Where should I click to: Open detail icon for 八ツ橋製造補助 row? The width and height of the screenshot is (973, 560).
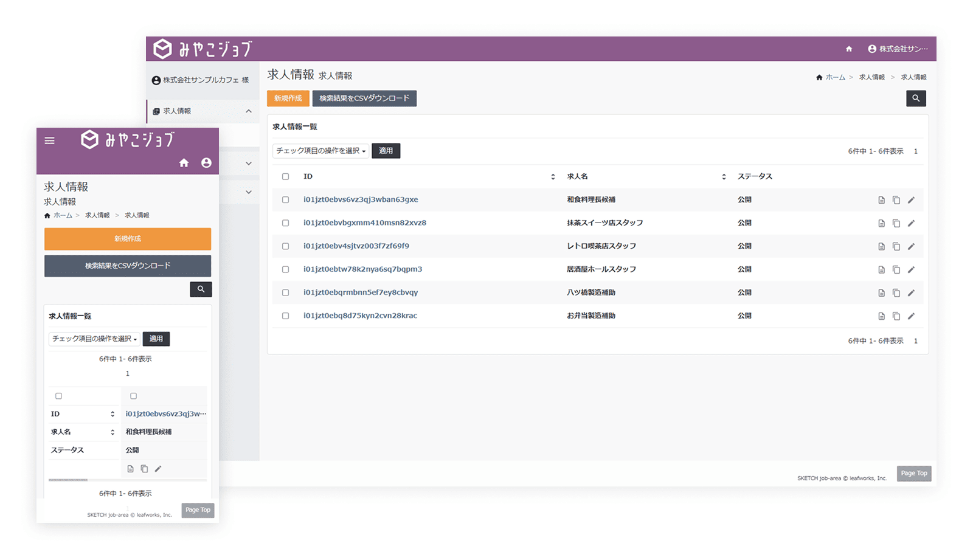[x=881, y=292]
